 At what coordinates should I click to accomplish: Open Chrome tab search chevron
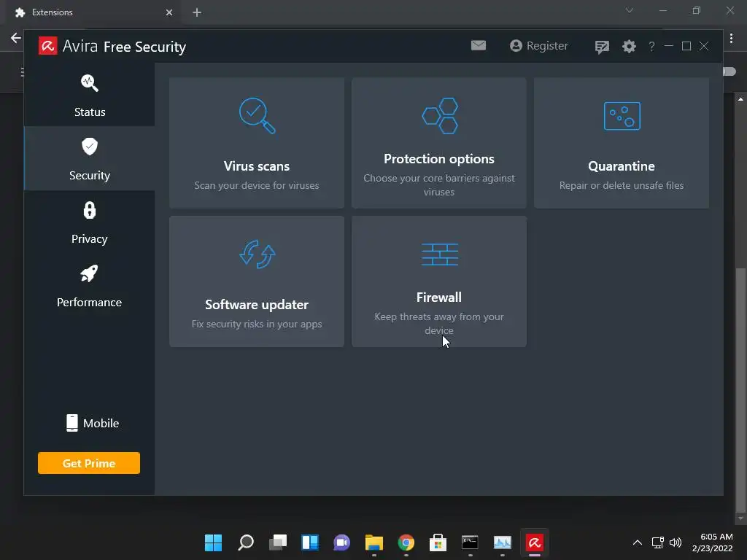click(630, 10)
